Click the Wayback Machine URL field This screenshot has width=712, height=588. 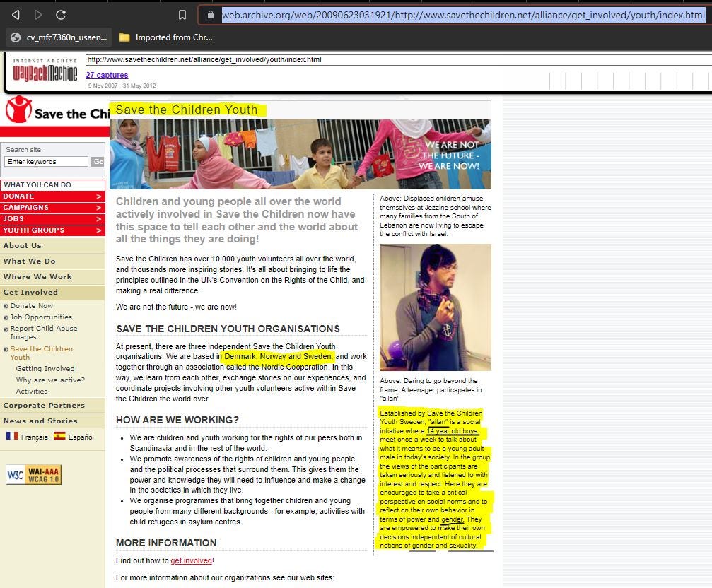tap(399, 60)
